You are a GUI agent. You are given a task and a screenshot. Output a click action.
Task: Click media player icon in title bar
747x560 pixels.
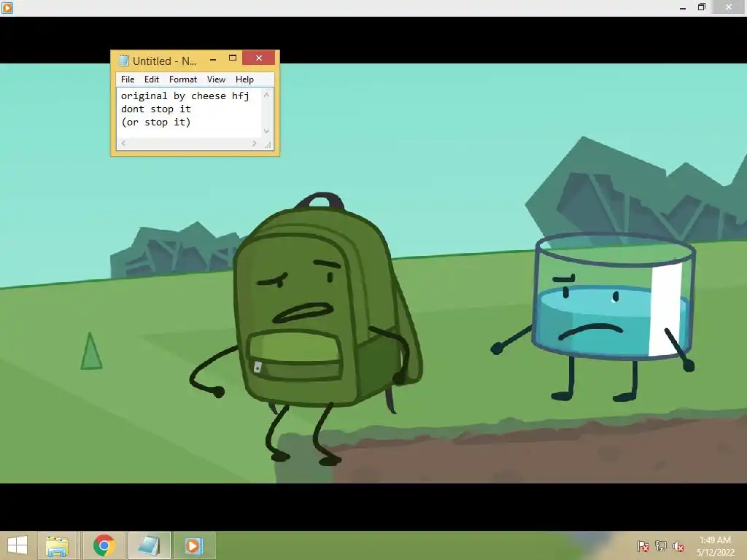click(7, 7)
